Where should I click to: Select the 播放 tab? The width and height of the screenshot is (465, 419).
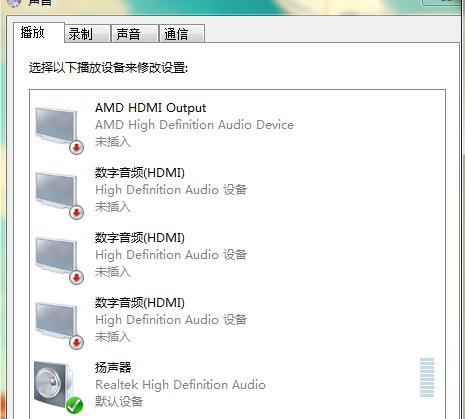pos(39,32)
